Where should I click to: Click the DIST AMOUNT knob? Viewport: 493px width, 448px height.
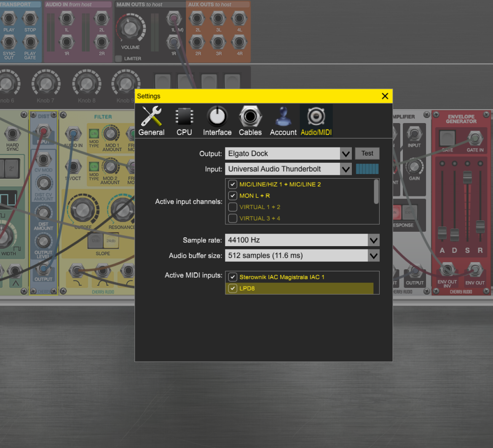43,213
